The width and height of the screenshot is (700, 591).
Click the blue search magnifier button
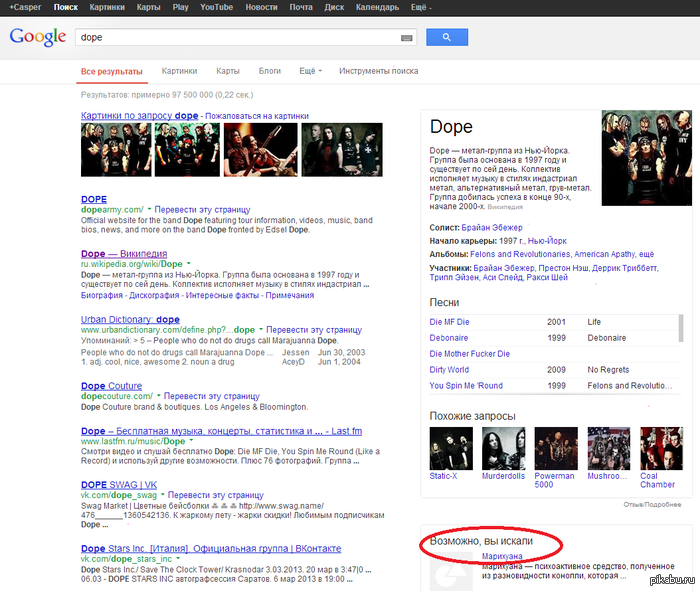pos(447,37)
